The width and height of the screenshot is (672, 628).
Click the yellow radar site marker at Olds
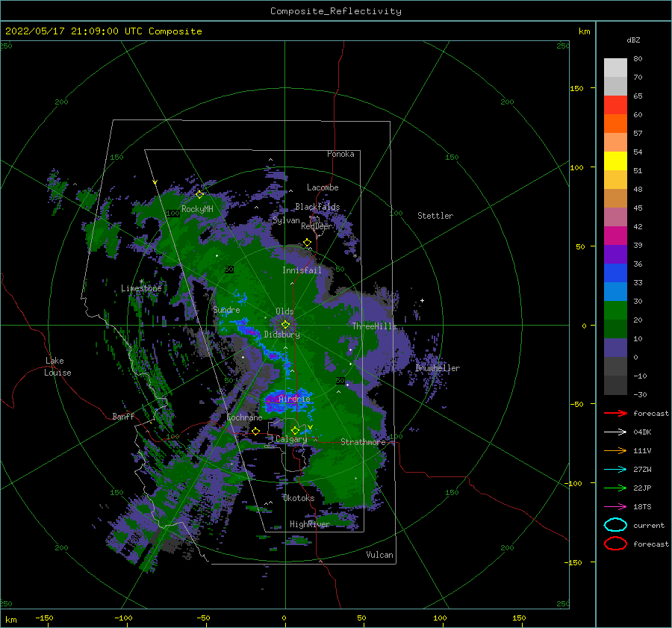285,325
